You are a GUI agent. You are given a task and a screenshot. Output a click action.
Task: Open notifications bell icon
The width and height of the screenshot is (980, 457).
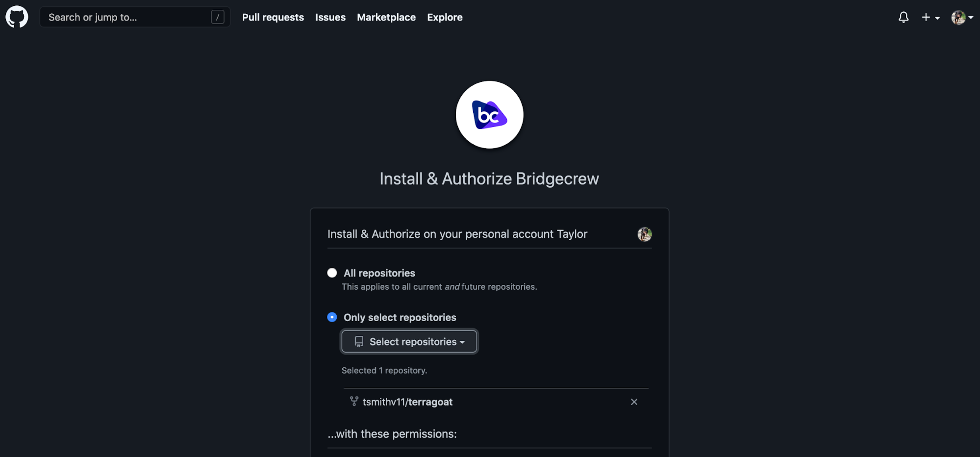point(904,17)
